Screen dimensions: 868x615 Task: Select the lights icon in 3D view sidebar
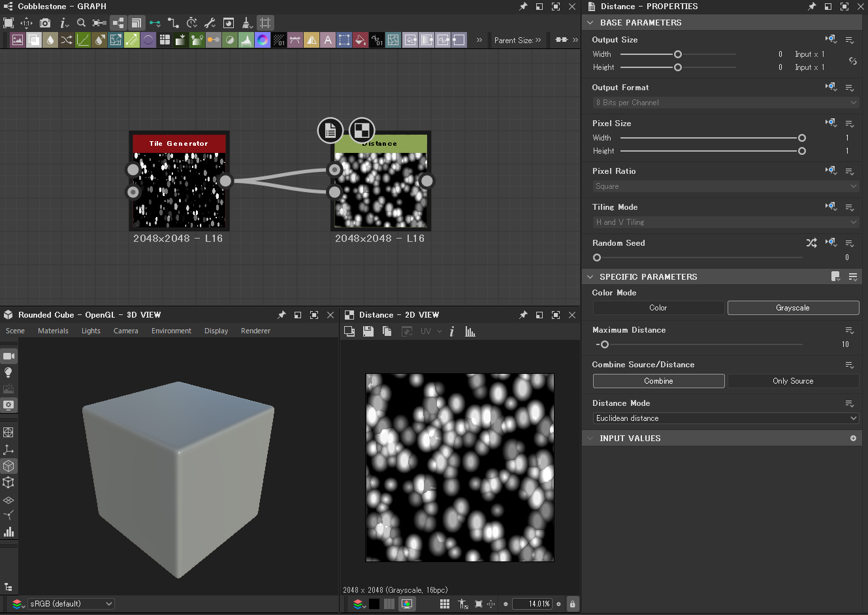(x=9, y=373)
